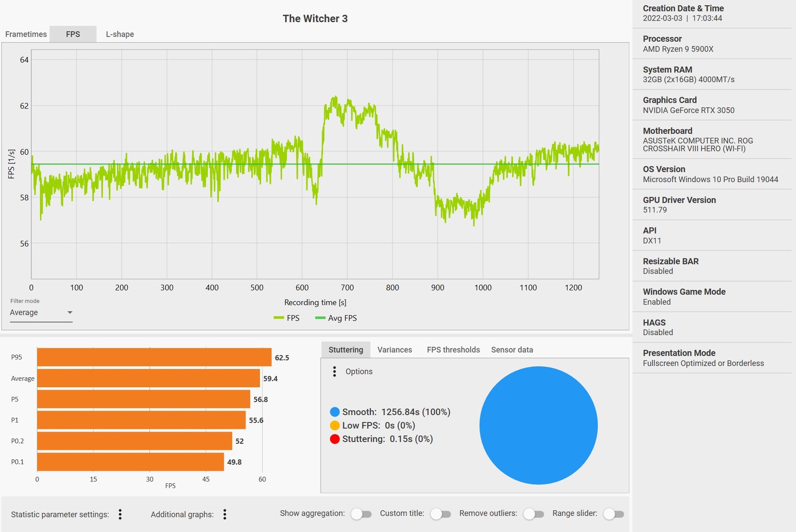This screenshot has width=796, height=532.
Task: Click the blue stuttering pie chart
Action: tap(538, 425)
